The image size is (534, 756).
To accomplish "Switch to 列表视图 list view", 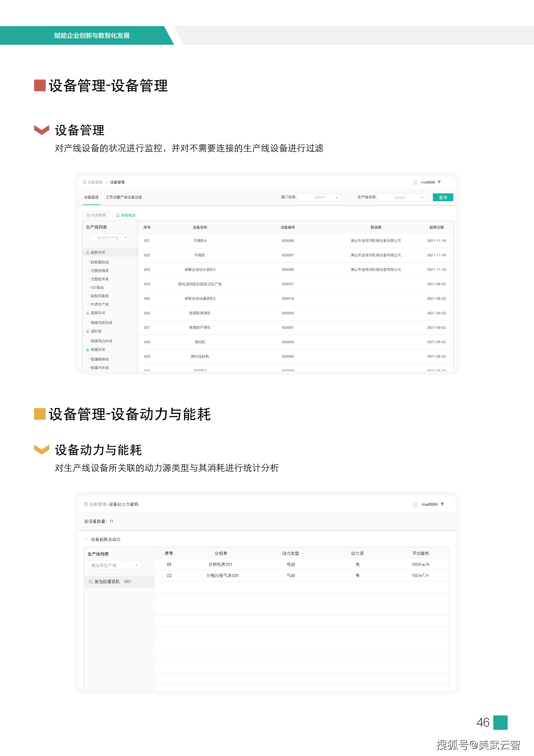I will tap(96, 215).
